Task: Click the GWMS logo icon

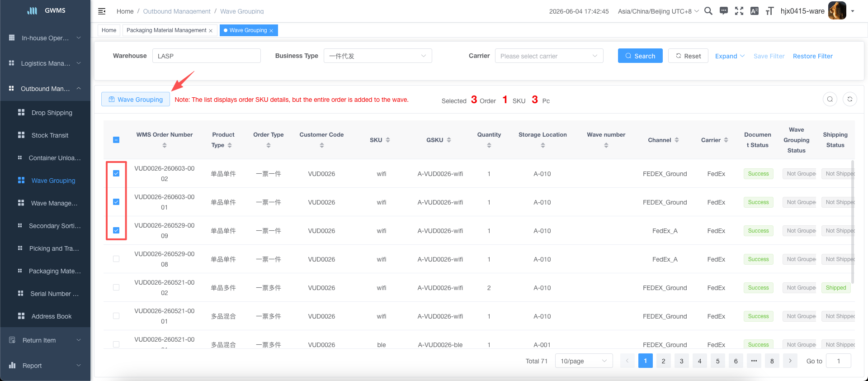Action: click(32, 10)
